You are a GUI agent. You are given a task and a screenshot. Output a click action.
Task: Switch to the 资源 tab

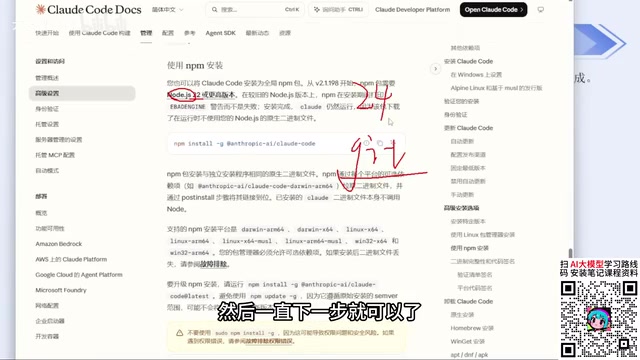(285, 33)
